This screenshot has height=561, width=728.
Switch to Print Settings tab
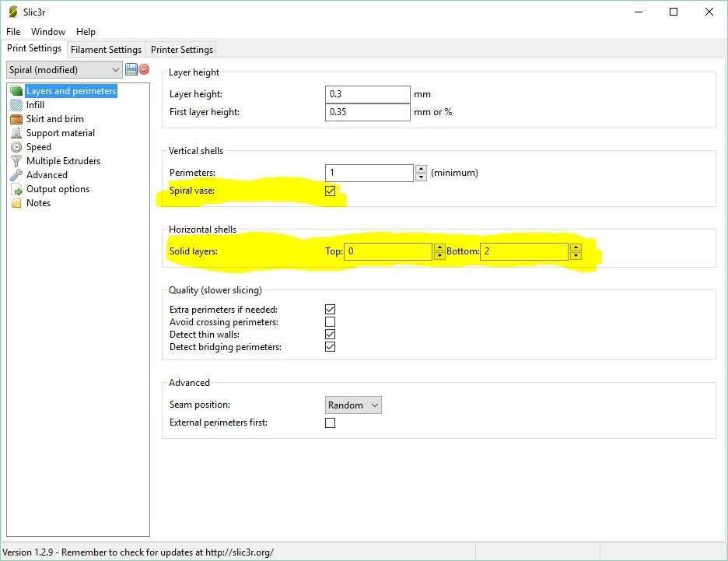34,48
